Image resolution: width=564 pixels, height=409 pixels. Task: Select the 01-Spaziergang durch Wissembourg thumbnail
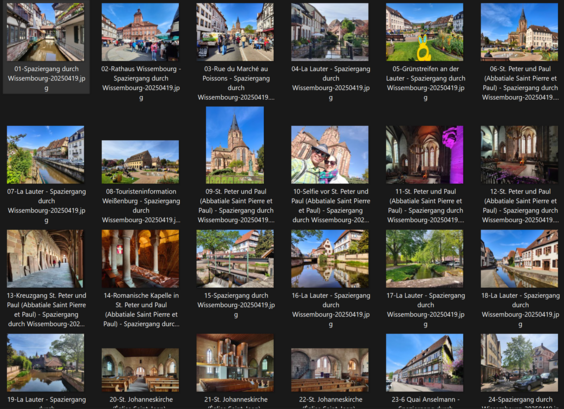(x=45, y=32)
